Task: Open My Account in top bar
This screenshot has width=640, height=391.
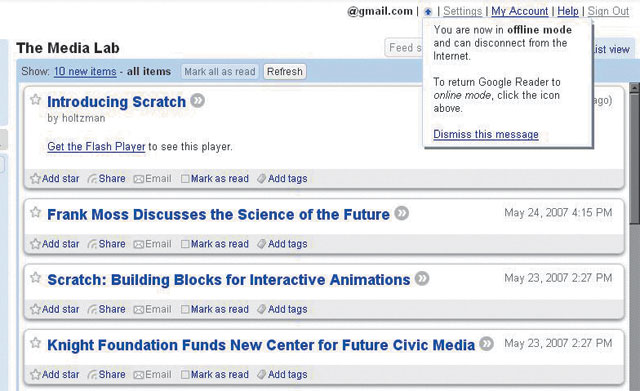Action: (520, 11)
